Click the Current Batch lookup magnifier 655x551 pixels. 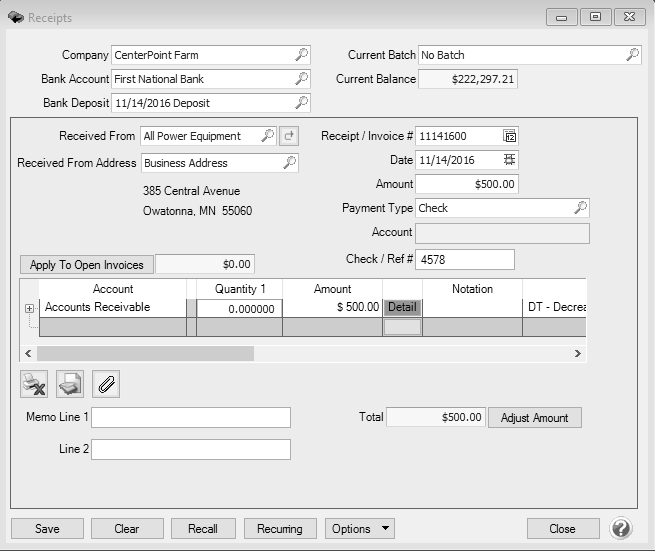(632, 55)
